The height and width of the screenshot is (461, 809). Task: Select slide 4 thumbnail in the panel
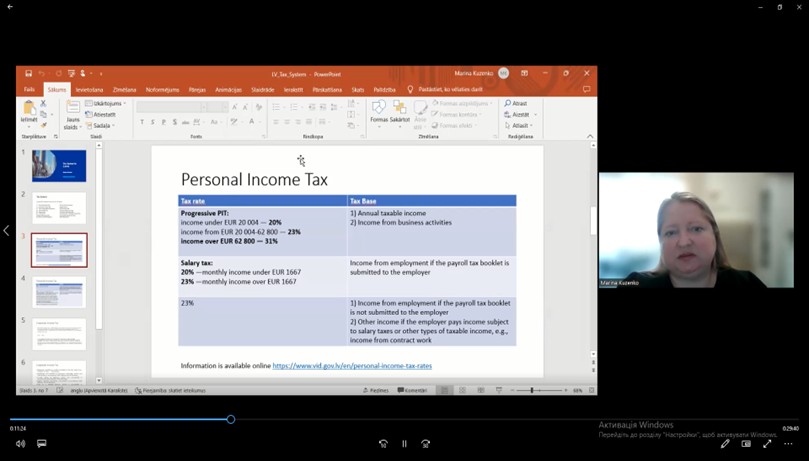coord(59,292)
